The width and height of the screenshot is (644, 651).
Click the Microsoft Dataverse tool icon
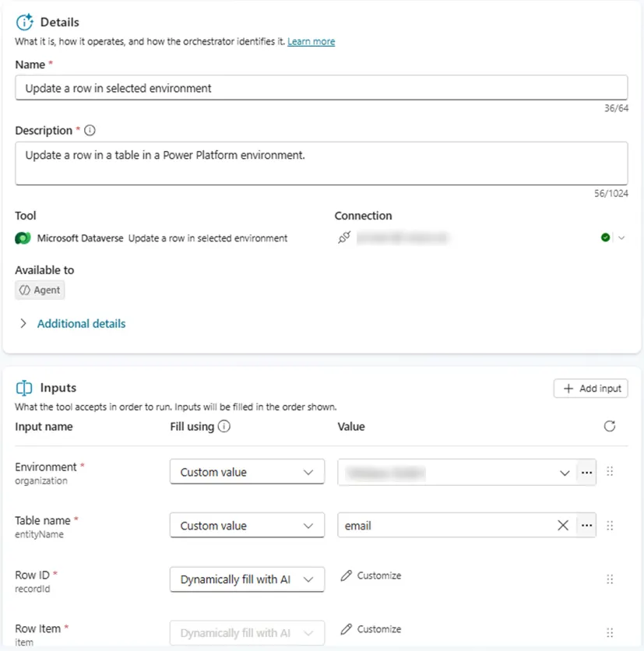(23, 238)
